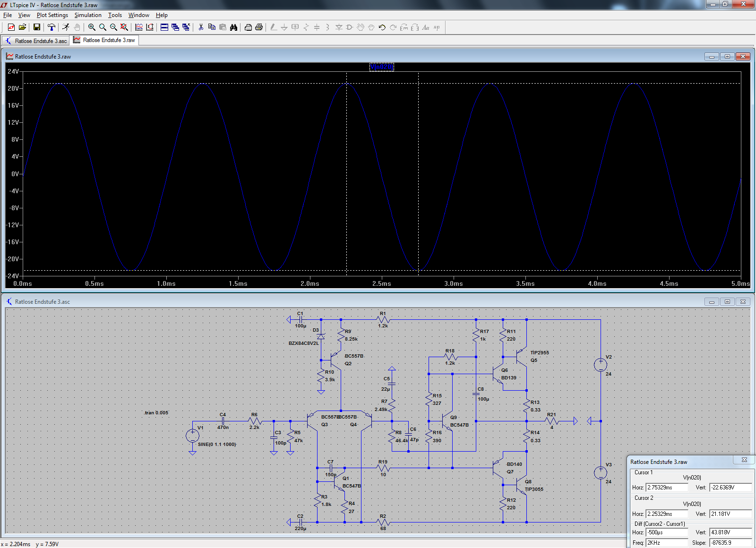Switch to the Ratlose Endstufe 3.raw tab
This screenshot has width=756, height=548.
point(104,40)
